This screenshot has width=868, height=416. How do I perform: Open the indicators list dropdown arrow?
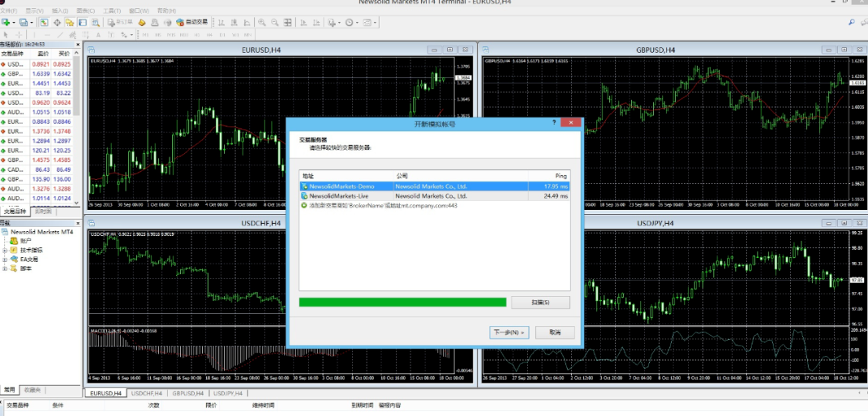click(x=339, y=22)
